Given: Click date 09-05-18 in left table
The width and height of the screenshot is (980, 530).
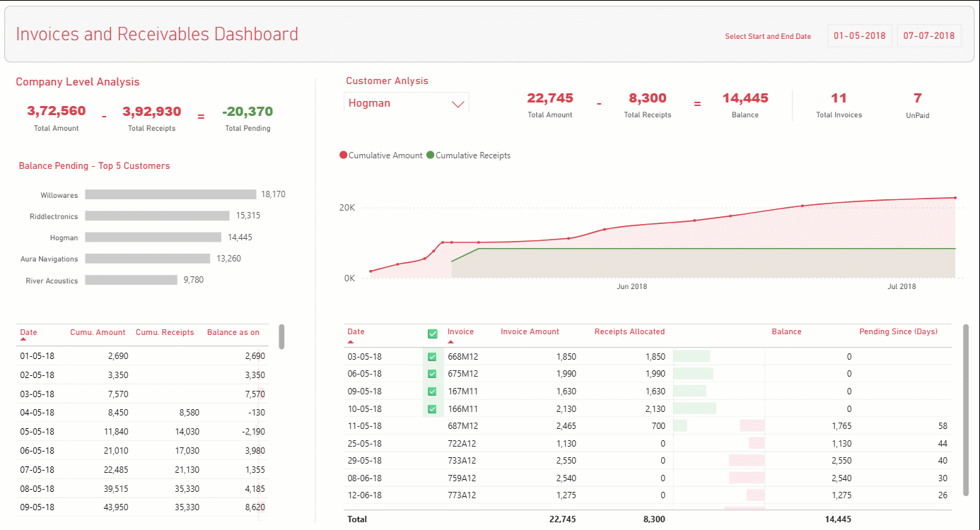Looking at the screenshot, I should 37,507.
